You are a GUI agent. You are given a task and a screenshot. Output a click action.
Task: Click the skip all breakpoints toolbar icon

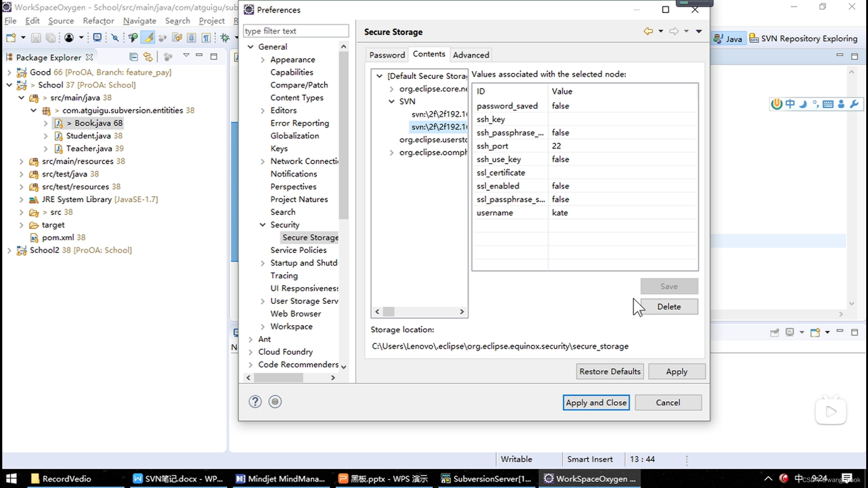(115, 38)
